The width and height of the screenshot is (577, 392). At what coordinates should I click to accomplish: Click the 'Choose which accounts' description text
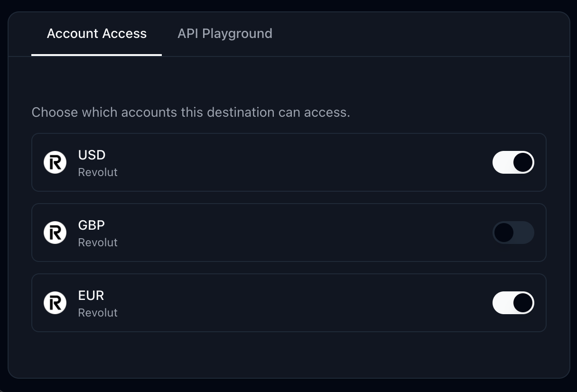coord(191,112)
